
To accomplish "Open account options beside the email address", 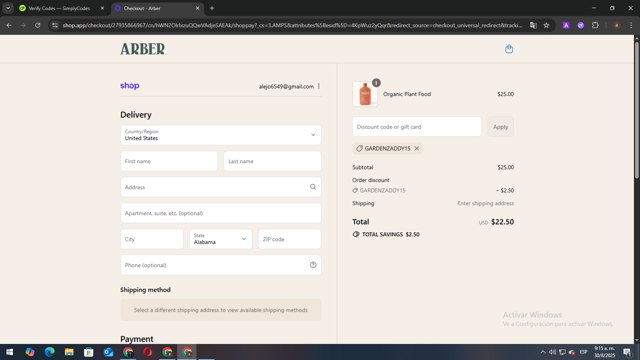I will pyautogui.click(x=319, y=86).
